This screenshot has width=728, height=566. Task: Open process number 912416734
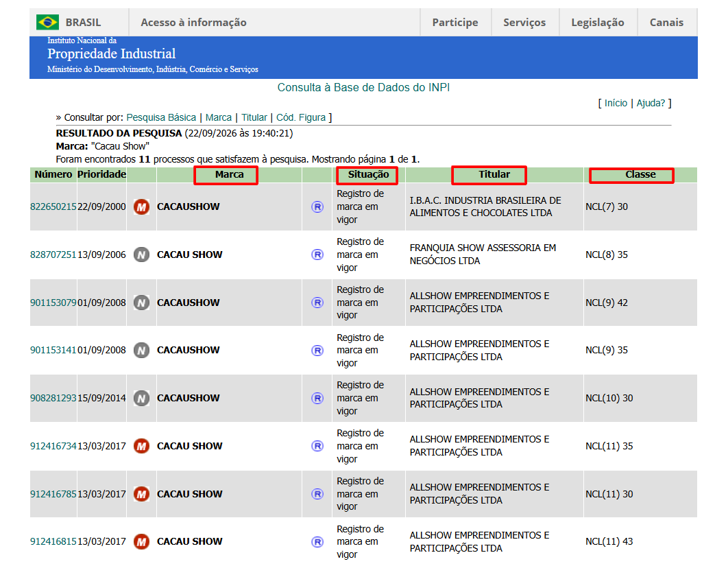coord(53,446)
